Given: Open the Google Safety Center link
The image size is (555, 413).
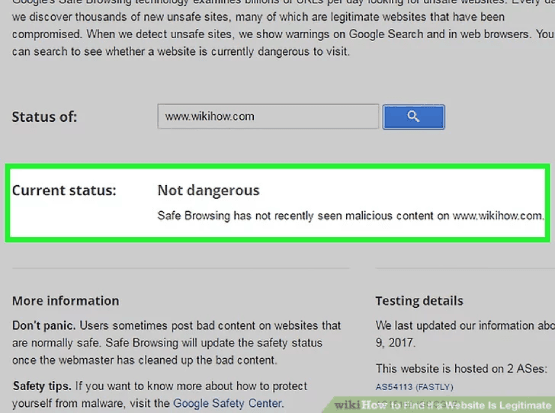Looking at the screenshot, I should click(228, 403).
